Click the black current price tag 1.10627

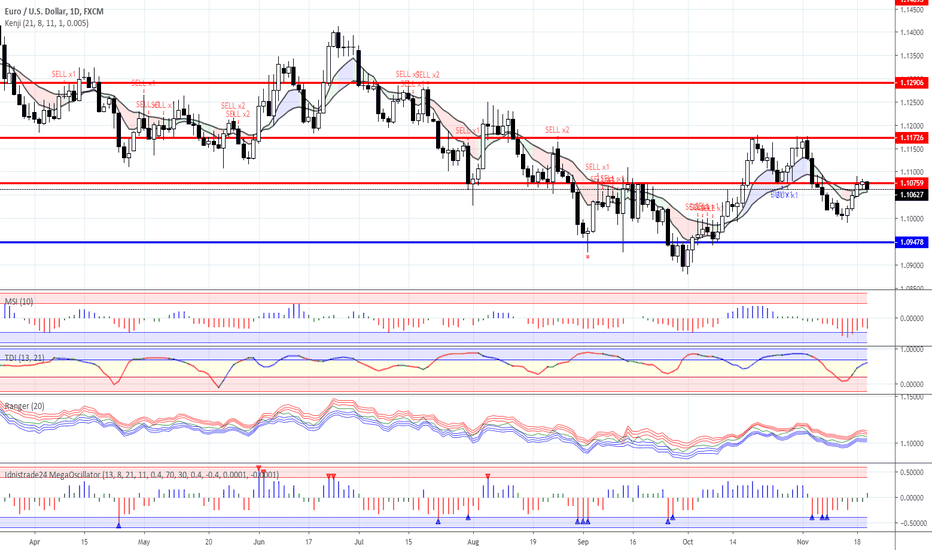click(x=910, y=195)
